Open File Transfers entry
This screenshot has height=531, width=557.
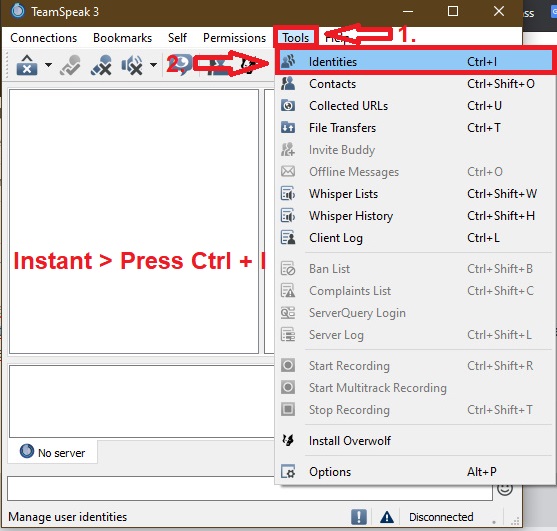(x=415, y=128)
